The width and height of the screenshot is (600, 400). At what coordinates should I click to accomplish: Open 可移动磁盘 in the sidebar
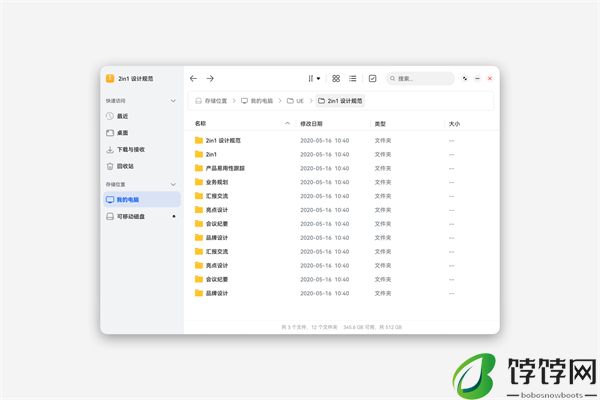pos(142,217)
